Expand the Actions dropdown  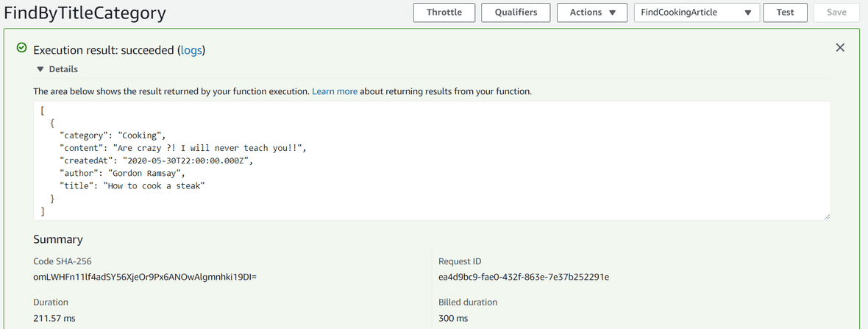pos(592,13)
